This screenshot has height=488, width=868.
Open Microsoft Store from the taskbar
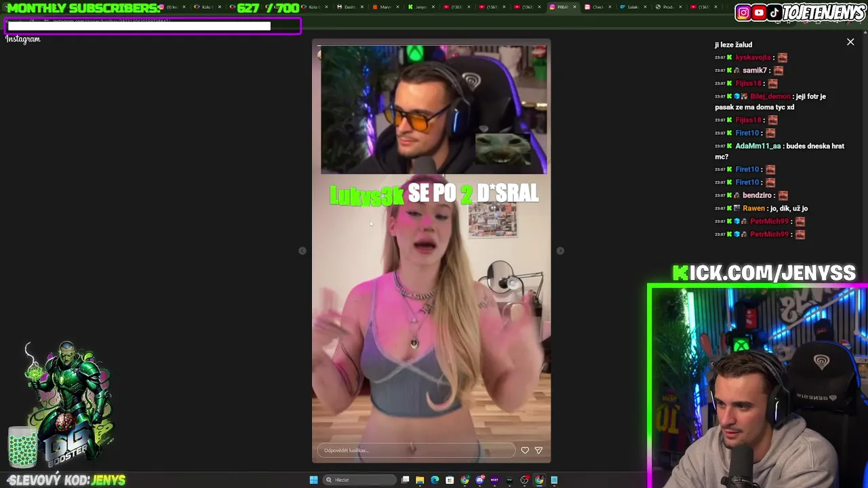(450, 480)
